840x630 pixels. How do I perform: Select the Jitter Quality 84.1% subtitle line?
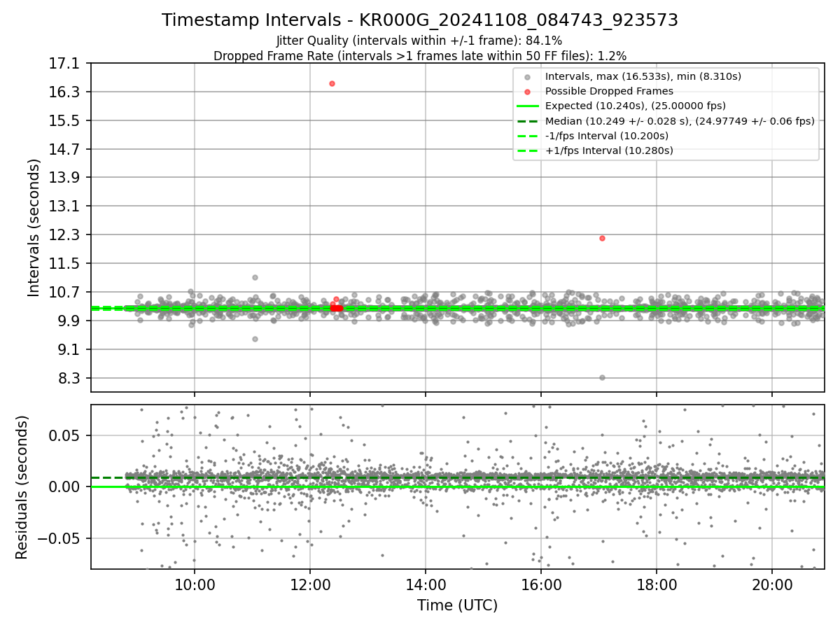[419, 41]
